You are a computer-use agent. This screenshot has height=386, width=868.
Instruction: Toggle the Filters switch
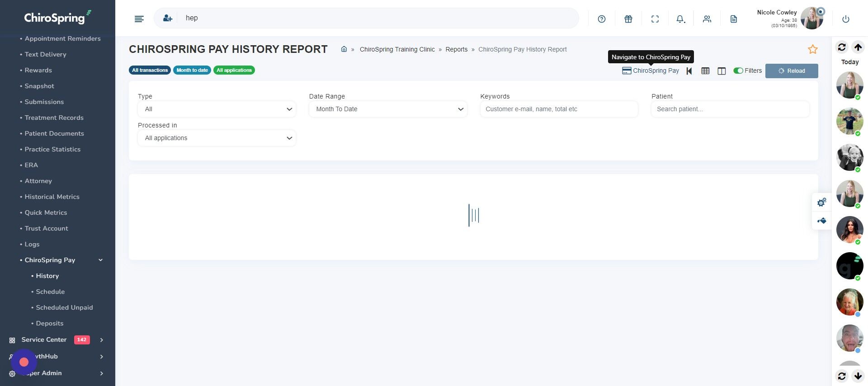tap(738, 71)
